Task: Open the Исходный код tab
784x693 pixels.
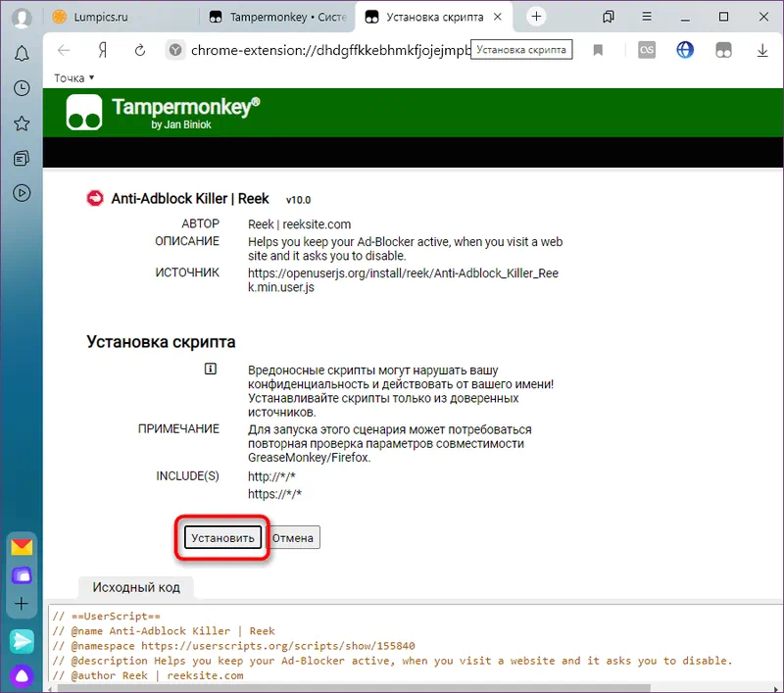Action: (136, 587)
